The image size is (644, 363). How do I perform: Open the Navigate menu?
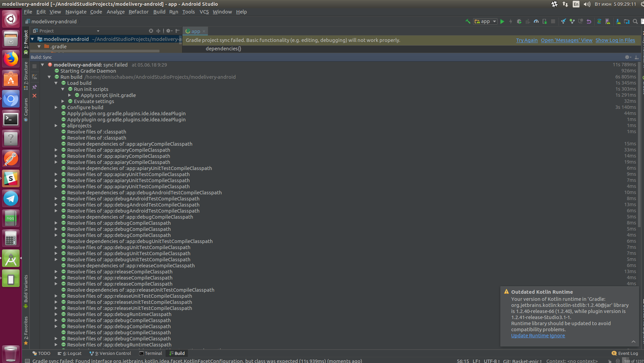[x=76, y=11]
